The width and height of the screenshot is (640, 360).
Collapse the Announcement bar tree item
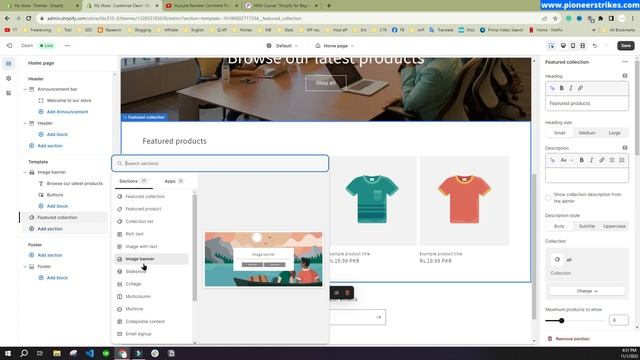(x=25, y=89)
